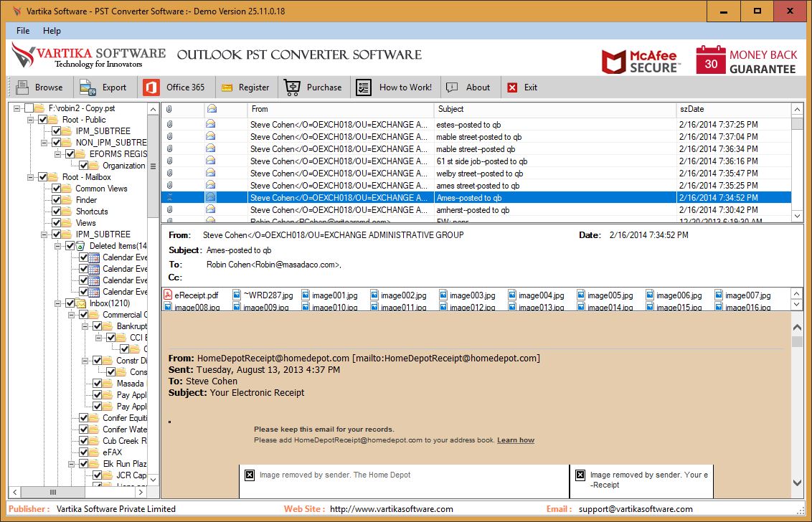Screen dimensions: 812x522
Task: Uncheck the Root - Mailbox checkbox
Action: click(x=43, y=177)
